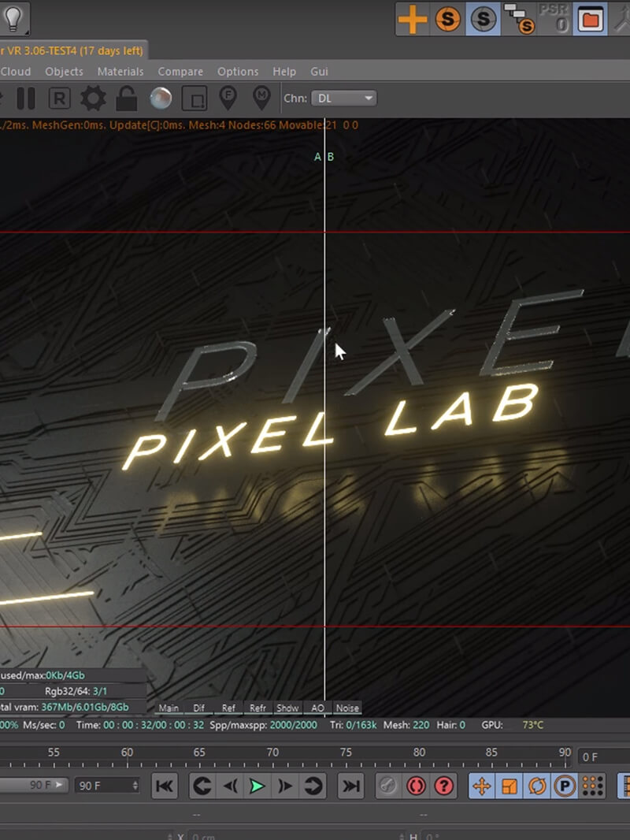Open the Objects menu
The height and width of the screenshot is (840, 630).
pos(64,71)
